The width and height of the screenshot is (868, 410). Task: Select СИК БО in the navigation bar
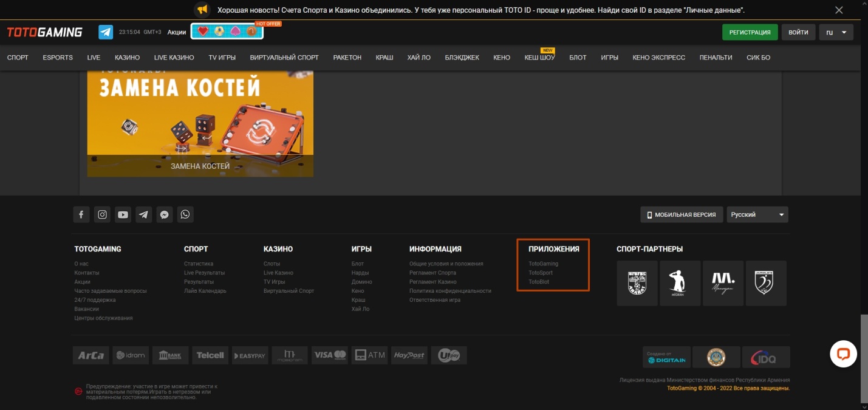pos(759,58)
